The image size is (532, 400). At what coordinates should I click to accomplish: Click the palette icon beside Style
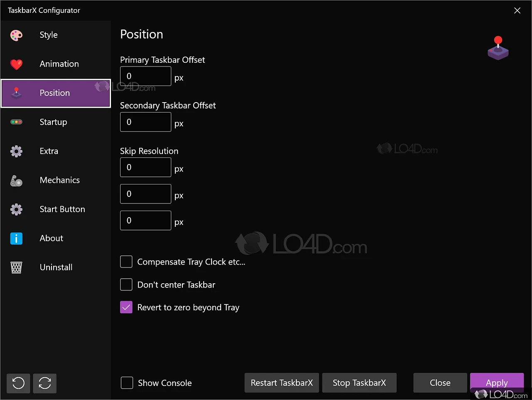click(16, 35)
